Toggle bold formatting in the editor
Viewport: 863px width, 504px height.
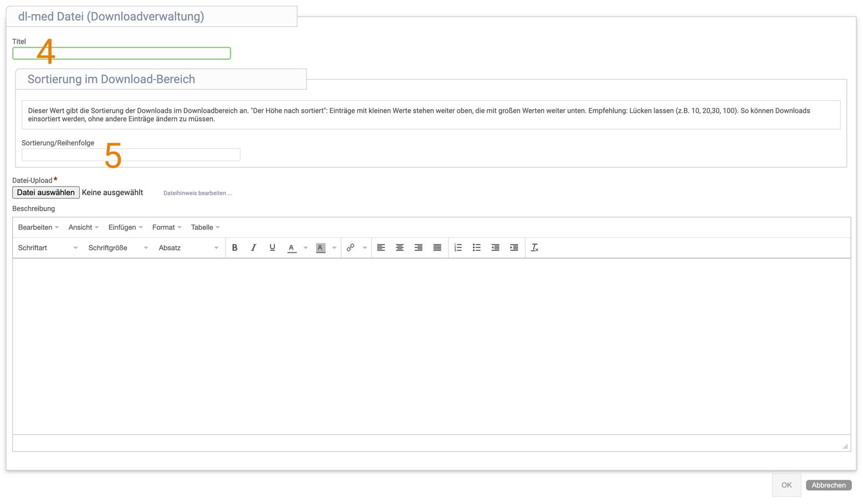(x=234, y=248)
